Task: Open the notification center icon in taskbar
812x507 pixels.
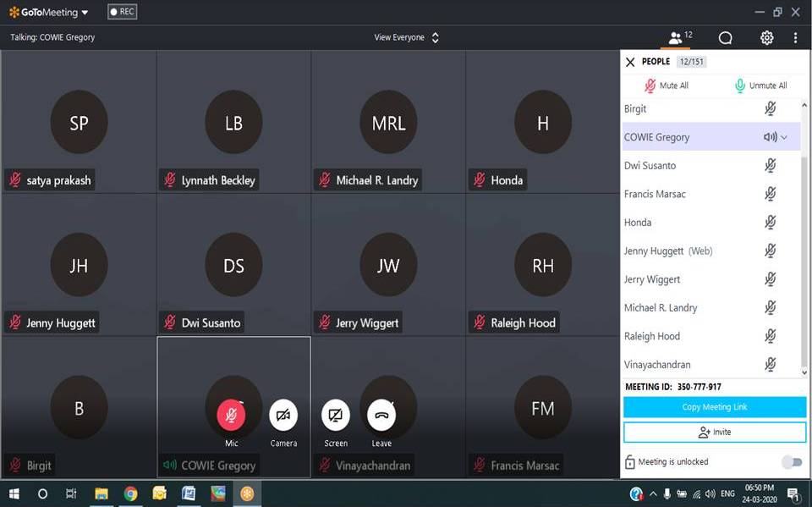Action: [x=793, y=494]
